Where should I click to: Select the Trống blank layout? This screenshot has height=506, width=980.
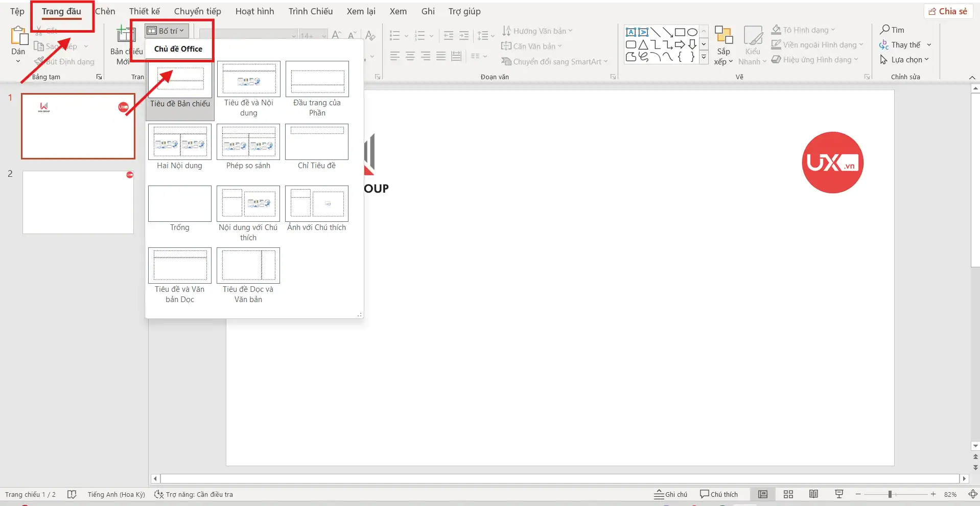pyautogui.click(x=179, y=204)
